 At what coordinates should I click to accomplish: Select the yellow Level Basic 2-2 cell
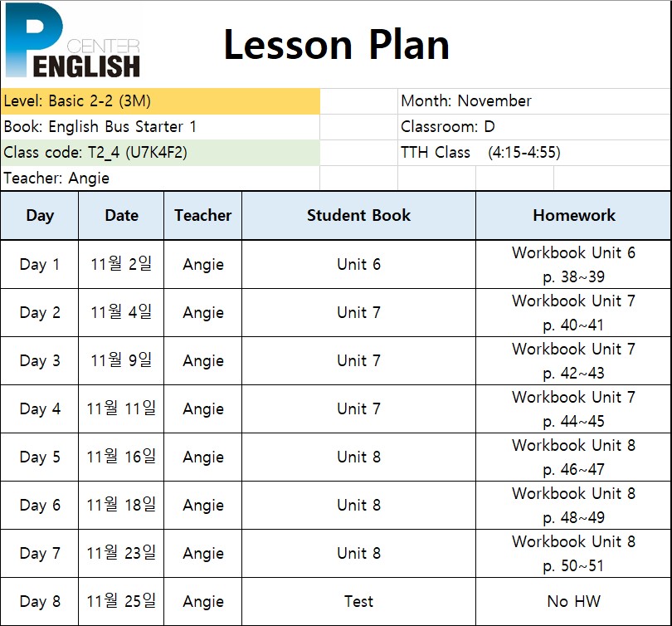pyautogui.click(x=160, y=101)
